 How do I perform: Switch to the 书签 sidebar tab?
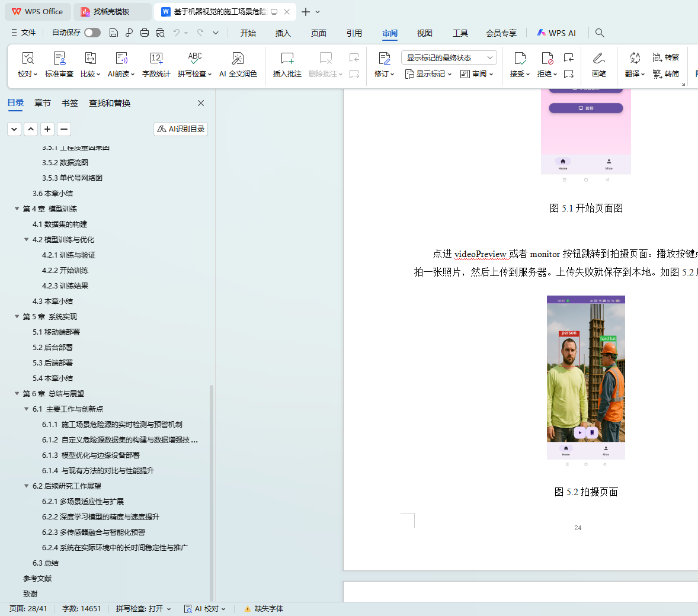coord(70,103)
